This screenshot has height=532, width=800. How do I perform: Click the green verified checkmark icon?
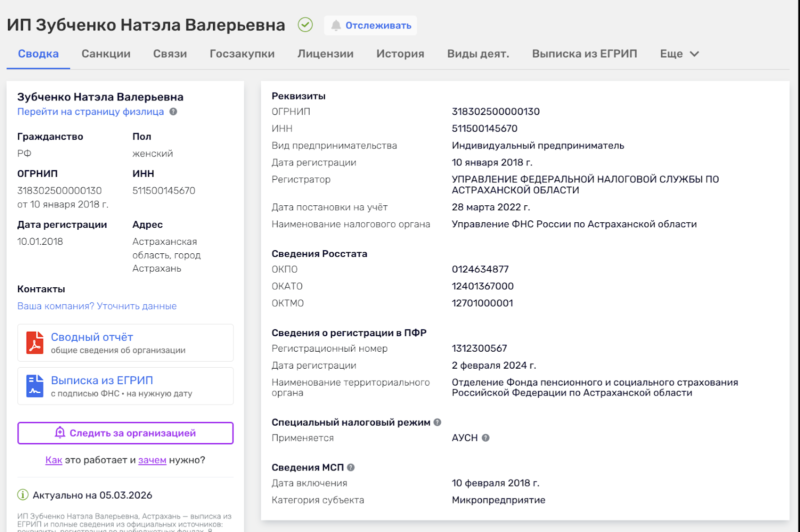(x=305, y=24)
